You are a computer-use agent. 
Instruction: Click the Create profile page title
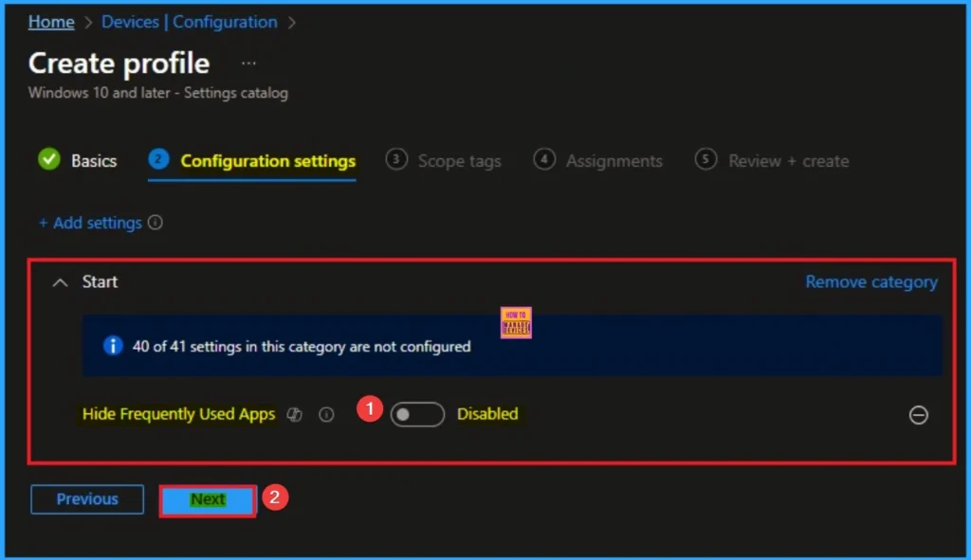coord(119,63)
